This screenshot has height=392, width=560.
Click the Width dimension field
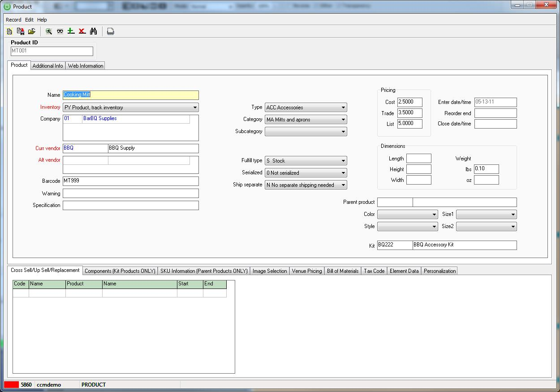(419, 180)
